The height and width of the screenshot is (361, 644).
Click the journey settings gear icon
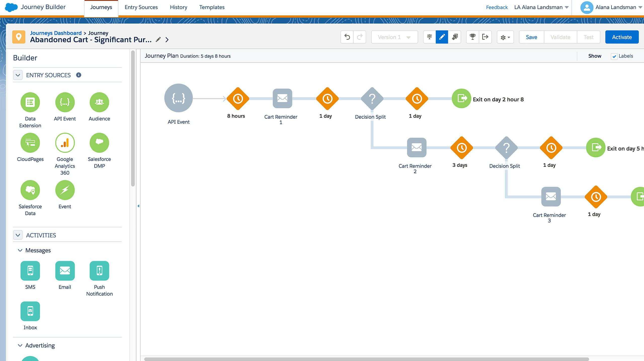(x=505, y=37)
